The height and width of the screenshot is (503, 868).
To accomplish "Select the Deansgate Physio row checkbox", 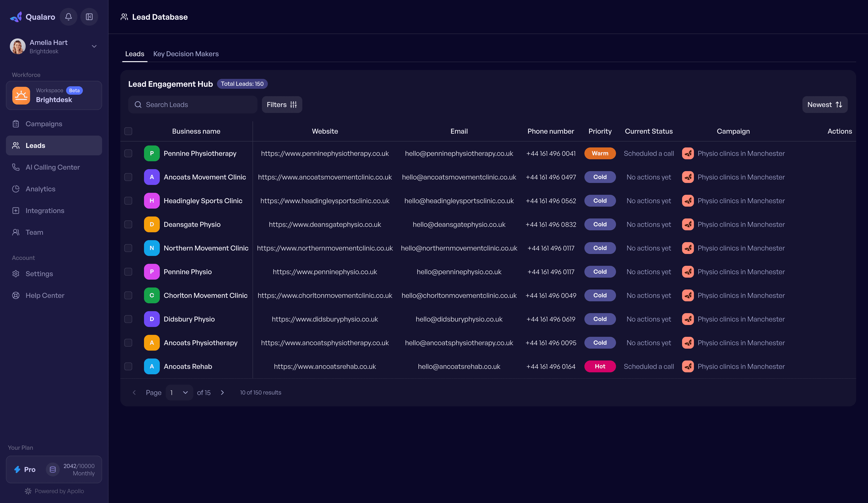I will pyautogui.click(x=128, y=224).
